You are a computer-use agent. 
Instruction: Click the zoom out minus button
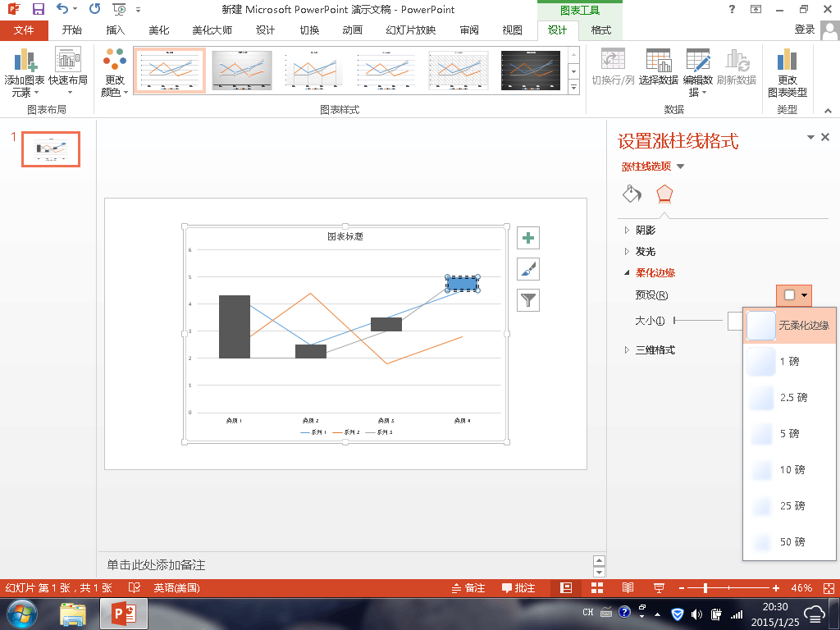[682, 587]
